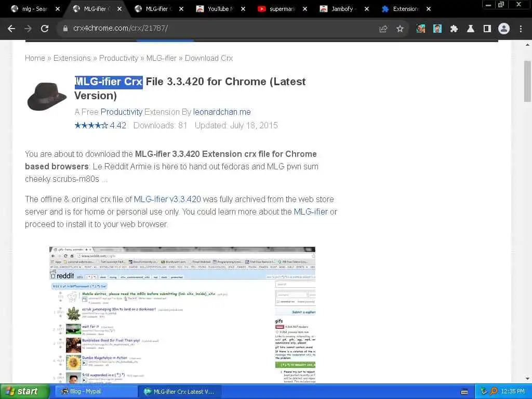The image size is (532, 399).
Task: Click the scrollbar up arrow
Action: pos(527,45)
